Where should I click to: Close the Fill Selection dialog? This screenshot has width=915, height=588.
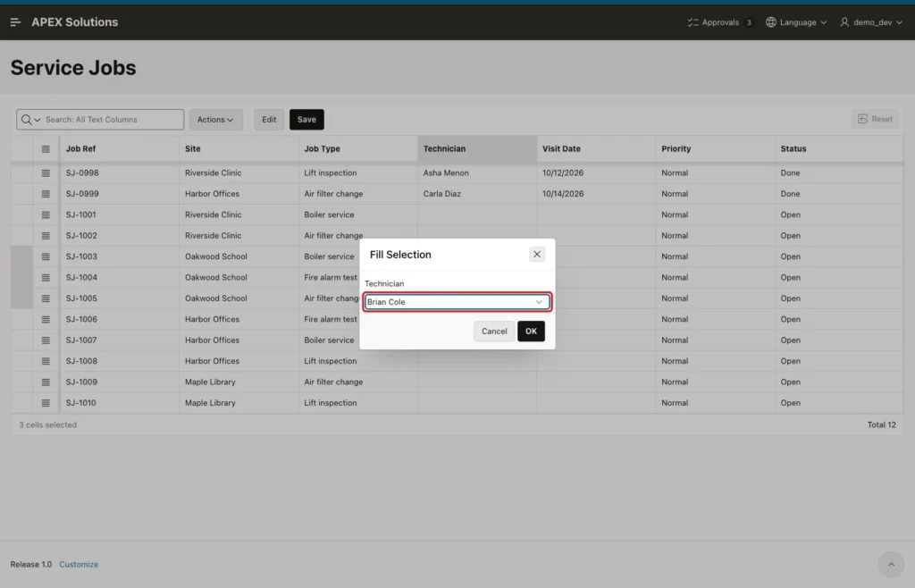click(537, 255)
